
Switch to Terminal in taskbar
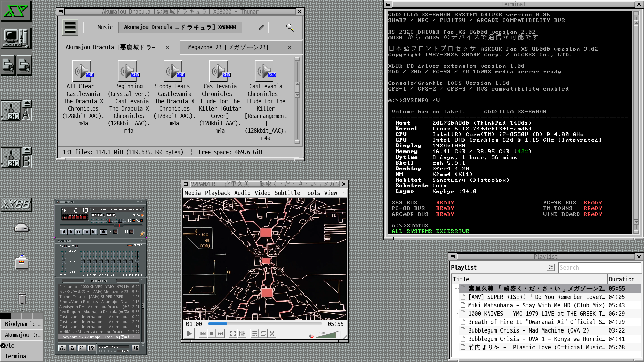21,356
